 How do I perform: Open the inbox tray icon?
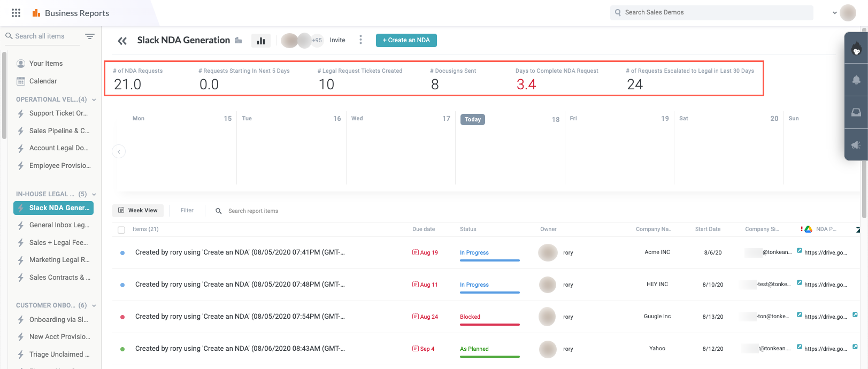pos(856,112)
